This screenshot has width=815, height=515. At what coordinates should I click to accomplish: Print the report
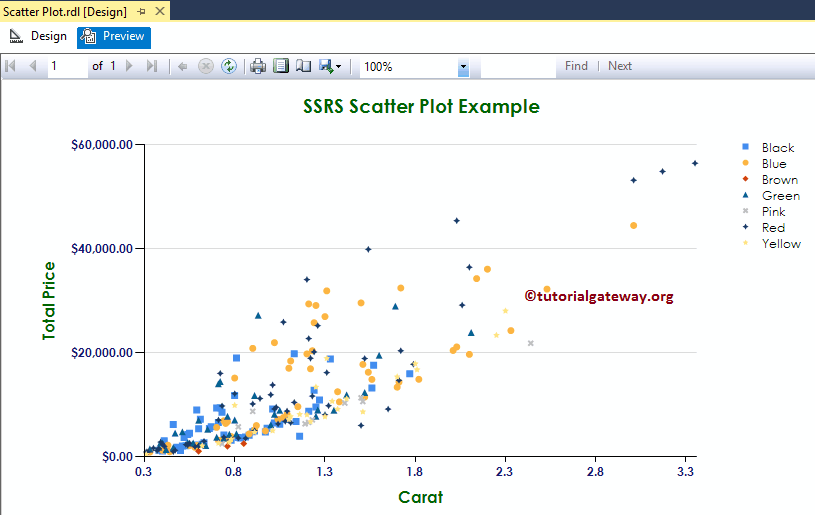click(258, 66)
